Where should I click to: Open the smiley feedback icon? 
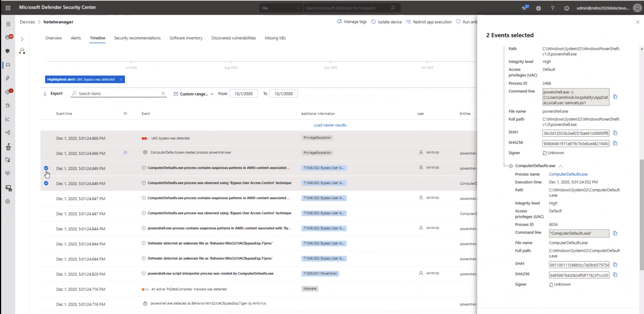coord(567,8)
